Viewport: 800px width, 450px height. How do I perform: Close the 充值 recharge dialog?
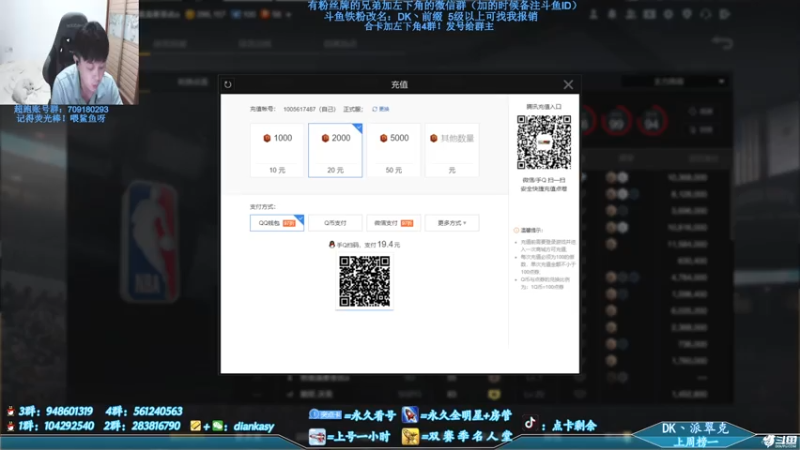point(568,85)
